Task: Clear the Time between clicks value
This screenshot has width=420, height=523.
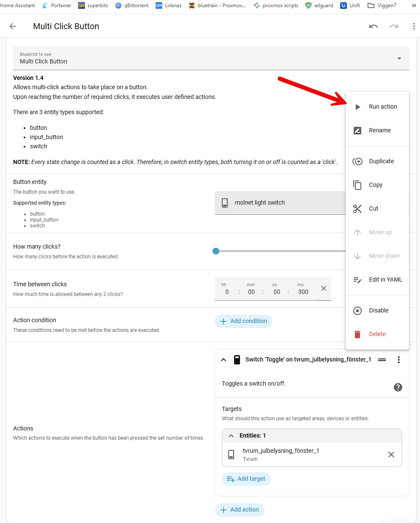Action: [x=324, y=288]
